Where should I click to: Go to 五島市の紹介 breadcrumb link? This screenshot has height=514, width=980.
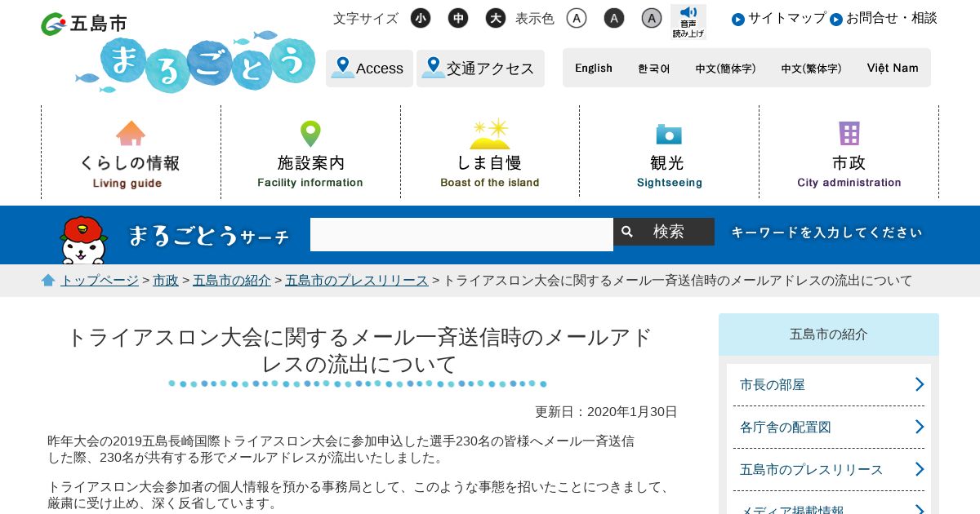(x=232, y=281)
